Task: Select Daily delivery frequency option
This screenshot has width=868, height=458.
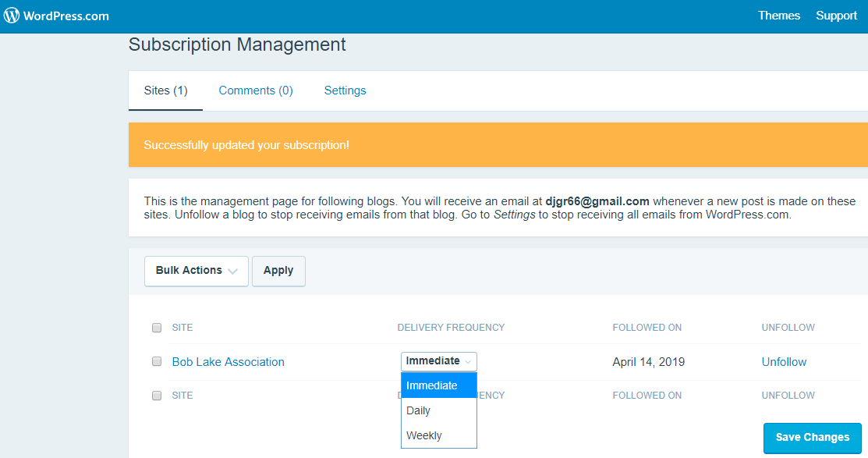Action: [x=419, y=410]
